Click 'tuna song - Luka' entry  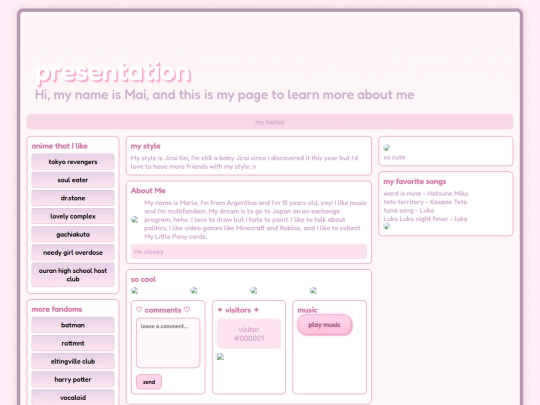[409, 210]
